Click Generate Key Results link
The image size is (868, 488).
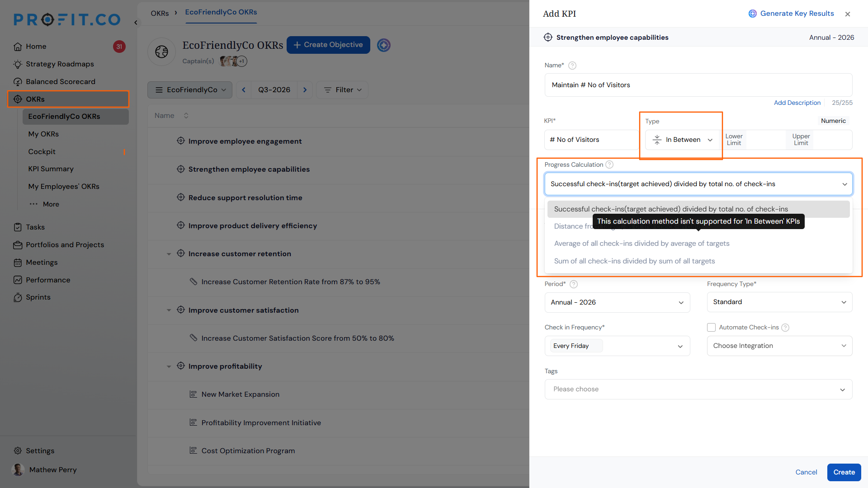pyautogui.click(x=791, y=14)
